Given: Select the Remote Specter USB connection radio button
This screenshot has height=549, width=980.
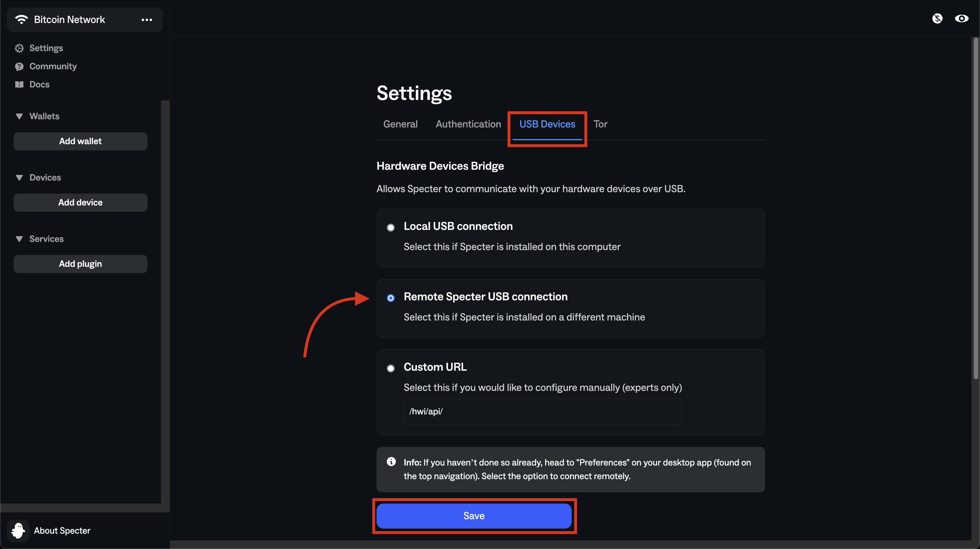Looking at the screenshot, I should click(x=391, y=298).
